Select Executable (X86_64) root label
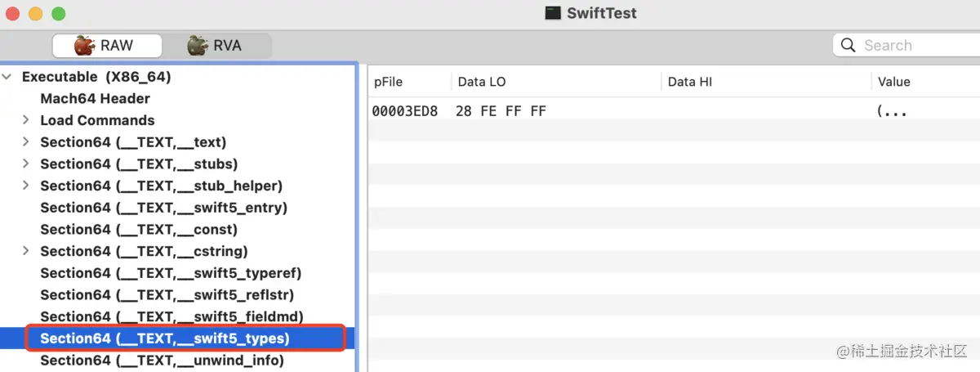 click(96, 77)
